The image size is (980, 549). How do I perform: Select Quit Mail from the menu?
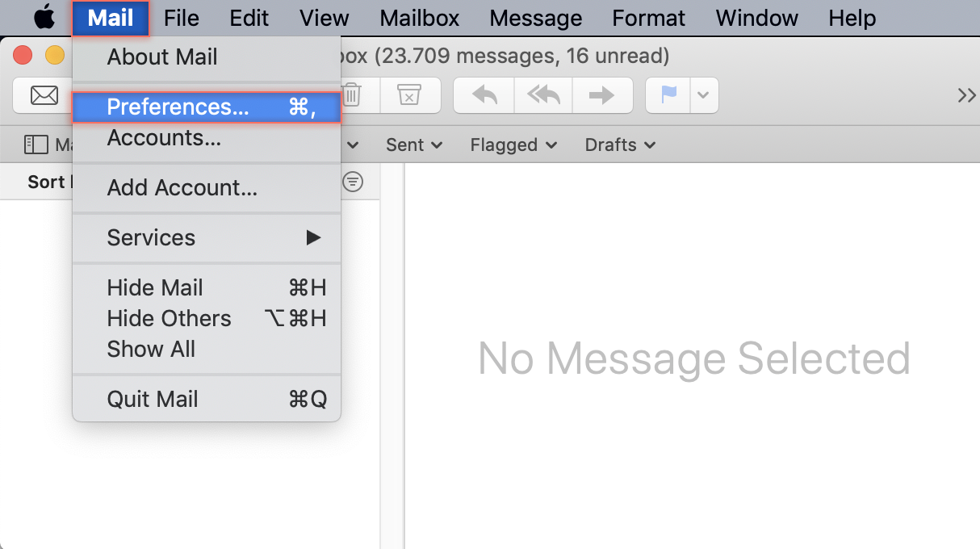point(207,400)
